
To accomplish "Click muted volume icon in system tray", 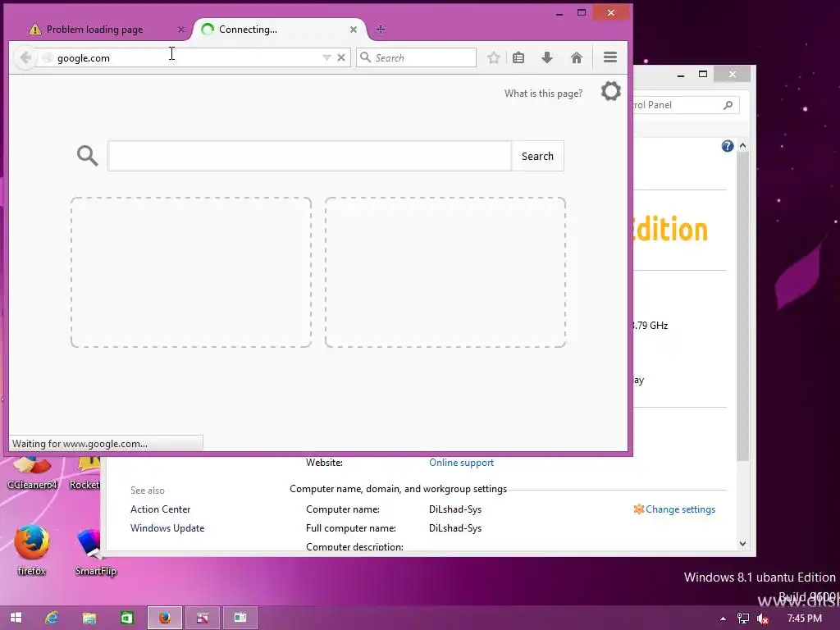I will (x=763, y=619).
